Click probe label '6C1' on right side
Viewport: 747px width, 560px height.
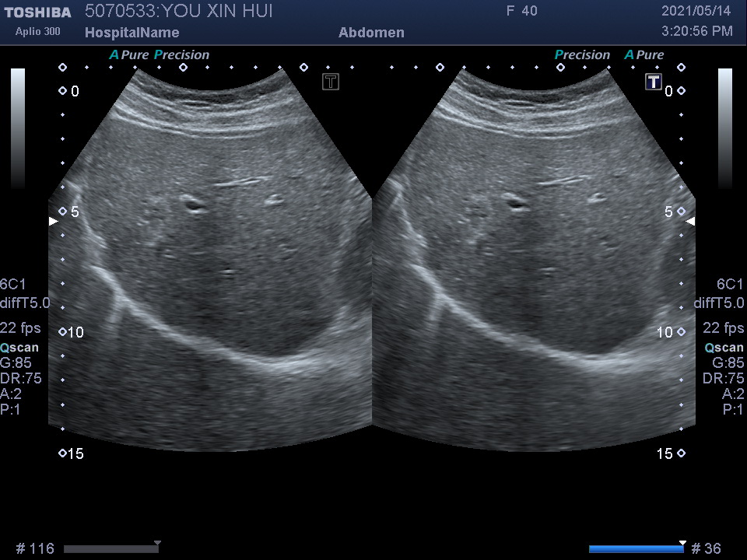[730, 285]
